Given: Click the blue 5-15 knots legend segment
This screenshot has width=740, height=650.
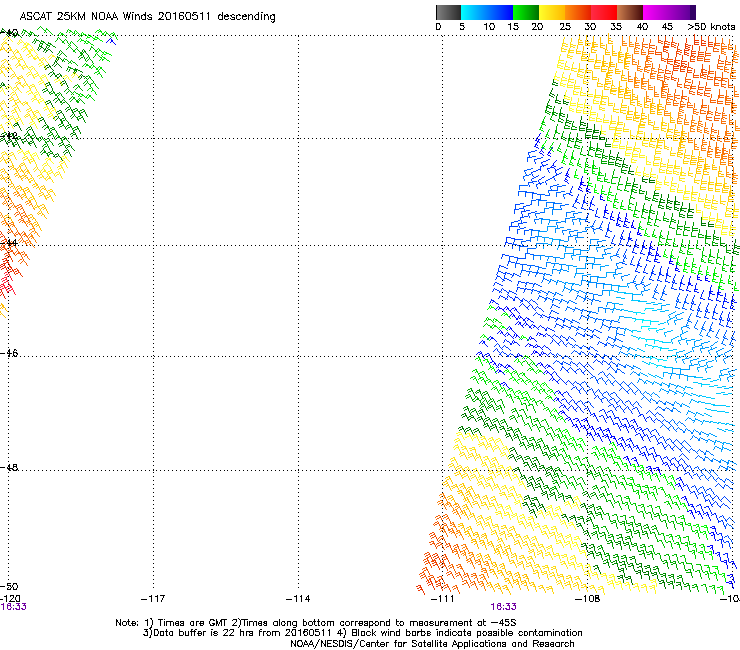Looking at the screenshot, I should 487,12.
